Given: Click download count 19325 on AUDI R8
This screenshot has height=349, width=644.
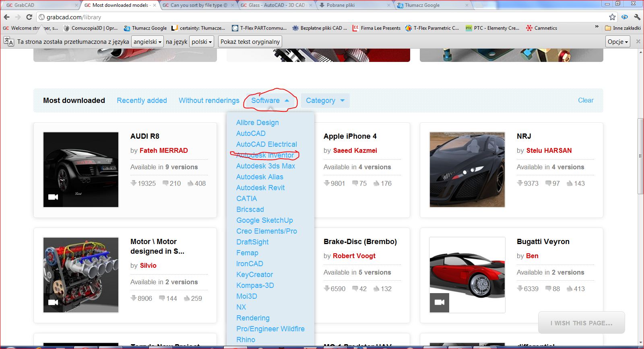Looking at the screenshot, I should (143, 183).
